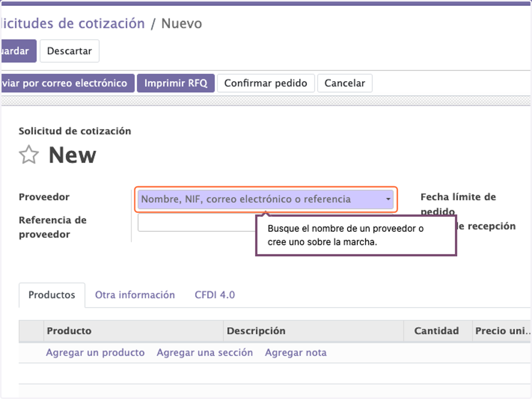Open the Otra información tab
Screen dimensions: 532x399
[135, 295]
